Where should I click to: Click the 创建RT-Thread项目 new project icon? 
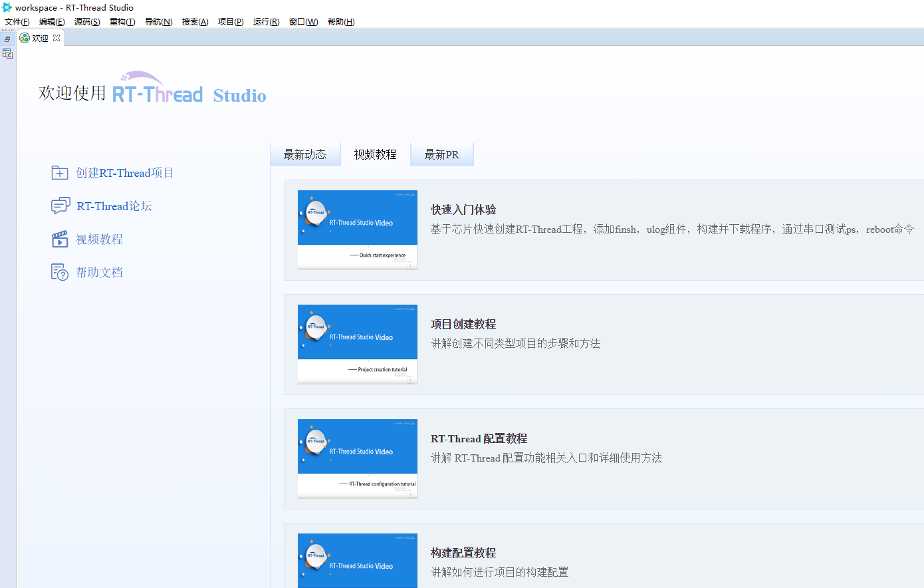tap(59, 172)
